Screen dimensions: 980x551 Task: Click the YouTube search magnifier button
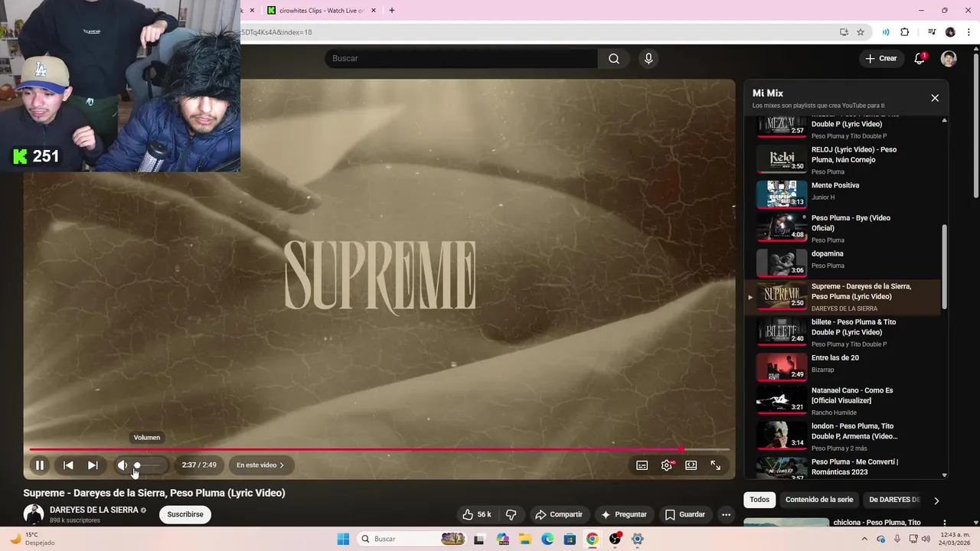(x=613, y=58)
